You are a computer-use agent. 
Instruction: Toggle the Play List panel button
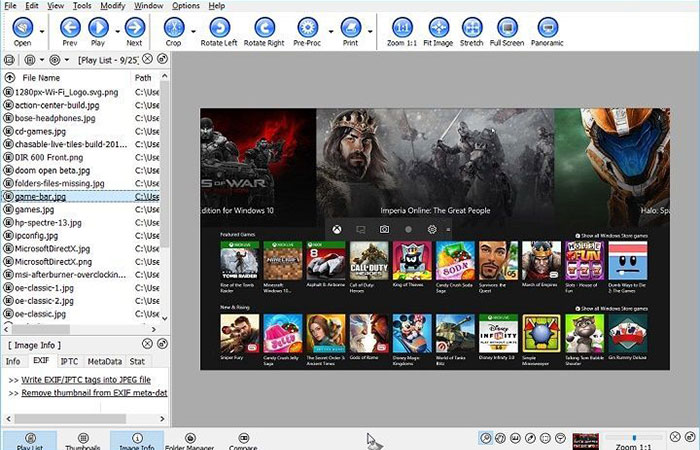coord(30,441)
